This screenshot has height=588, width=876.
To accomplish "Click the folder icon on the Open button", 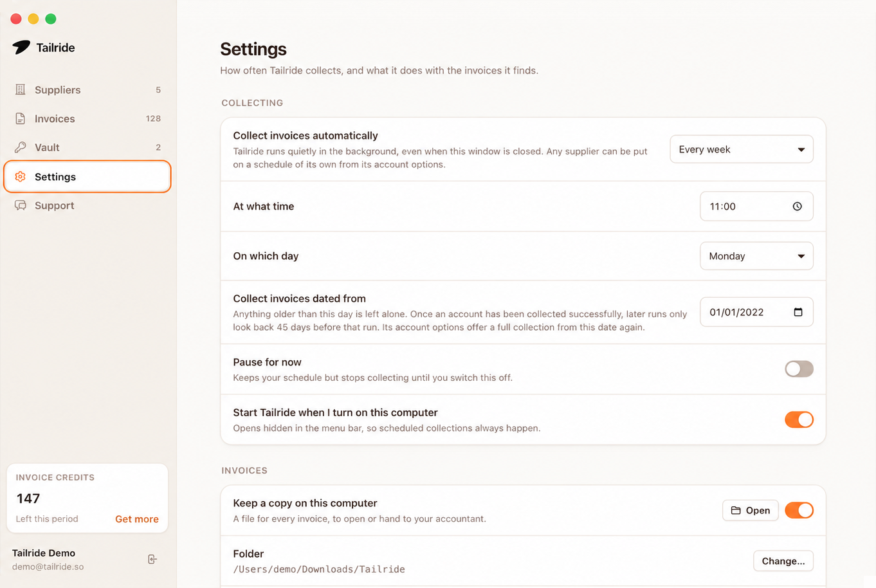I will click(736, 510).
